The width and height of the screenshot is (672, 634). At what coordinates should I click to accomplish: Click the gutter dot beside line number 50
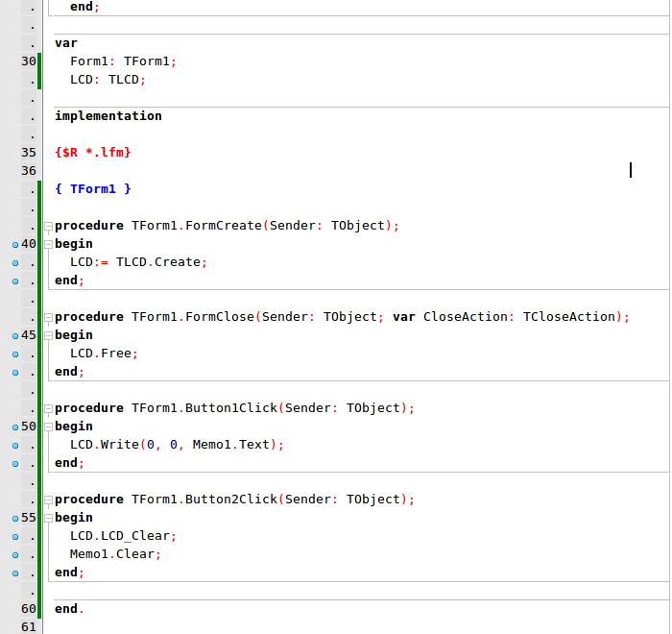pos(15,427)
